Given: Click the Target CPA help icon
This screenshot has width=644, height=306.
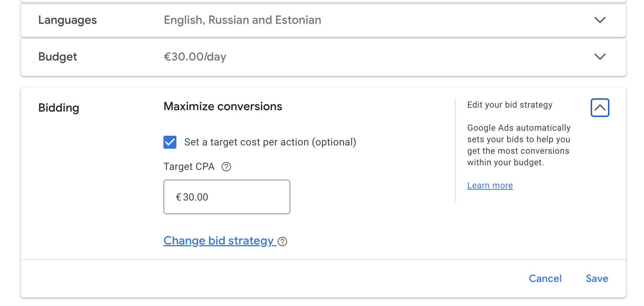Looking at the screenshot, I should click(x=226, y=167).
